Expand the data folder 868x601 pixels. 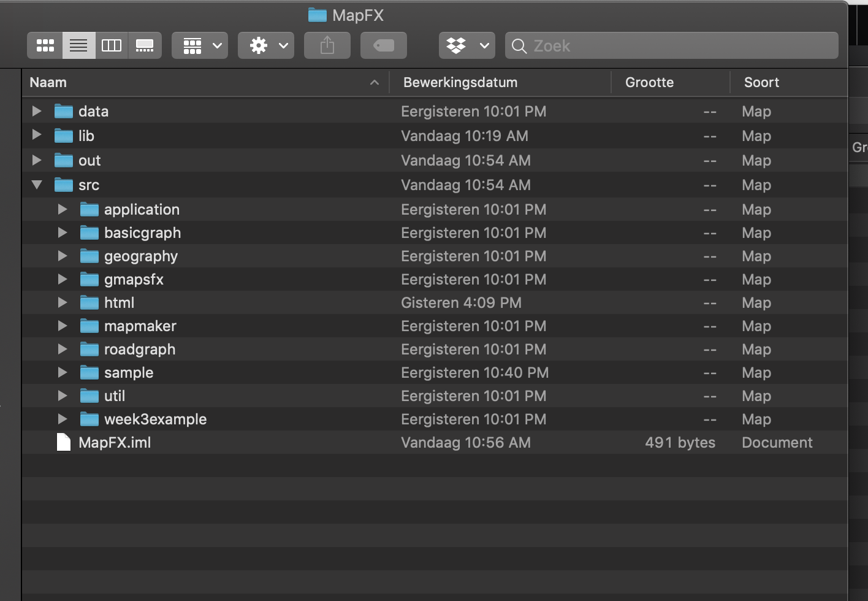coord(37,111)
